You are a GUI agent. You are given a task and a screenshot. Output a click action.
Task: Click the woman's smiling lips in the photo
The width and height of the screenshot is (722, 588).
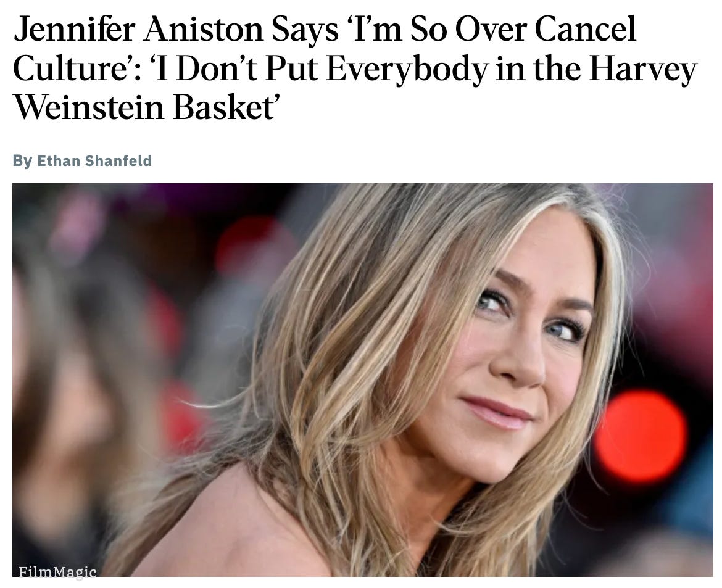[x=497, y=412]
